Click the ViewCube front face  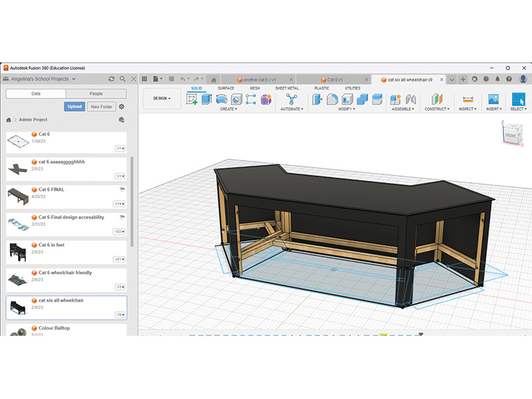tap(510, 136)
